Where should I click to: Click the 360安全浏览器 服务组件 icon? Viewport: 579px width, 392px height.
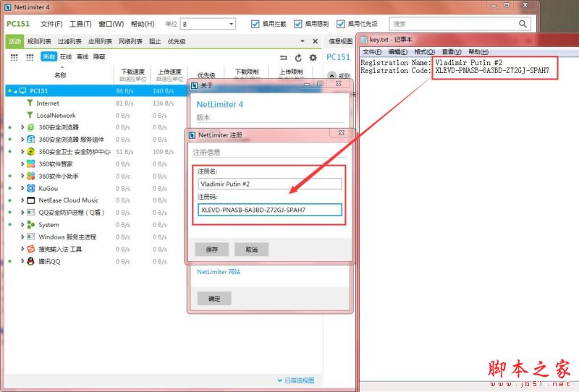[31, 140]
